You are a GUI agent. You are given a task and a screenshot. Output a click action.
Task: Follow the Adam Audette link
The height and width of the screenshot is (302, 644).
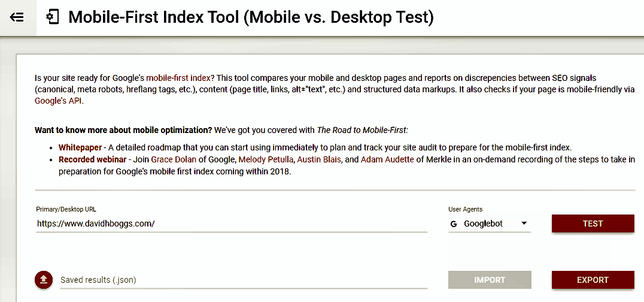[x=387, y=159]
